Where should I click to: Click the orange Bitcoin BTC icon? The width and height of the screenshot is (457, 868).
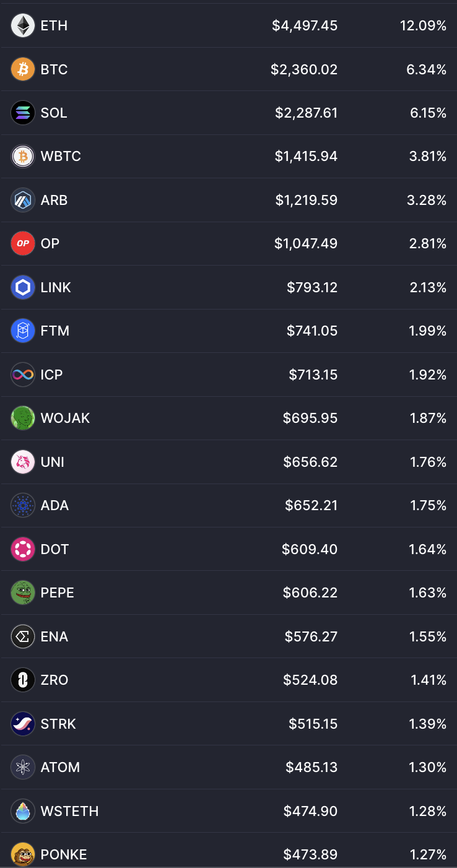click(x=23, y=69)
